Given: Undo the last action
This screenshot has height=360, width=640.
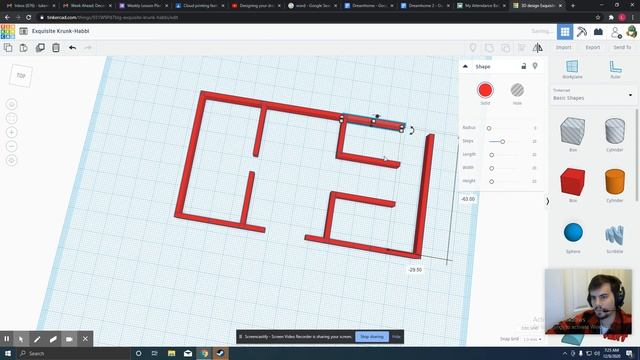Looking at the screenshot, I should pyautogui.click(x=72, y=48).
